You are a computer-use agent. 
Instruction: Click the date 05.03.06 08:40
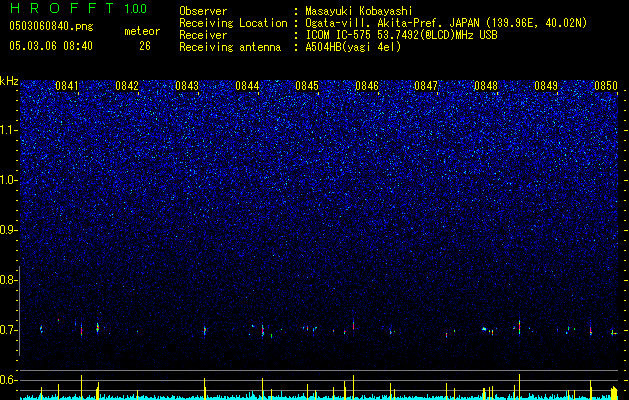[51, 46]
